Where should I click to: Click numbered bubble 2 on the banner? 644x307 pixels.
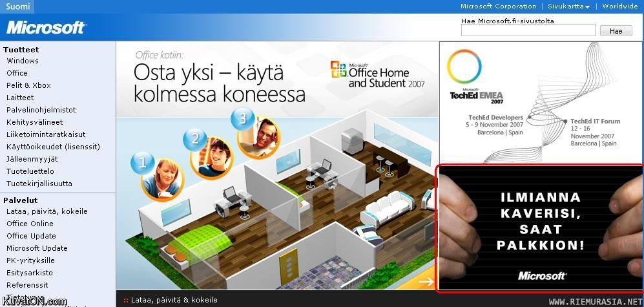coord(195,138)
